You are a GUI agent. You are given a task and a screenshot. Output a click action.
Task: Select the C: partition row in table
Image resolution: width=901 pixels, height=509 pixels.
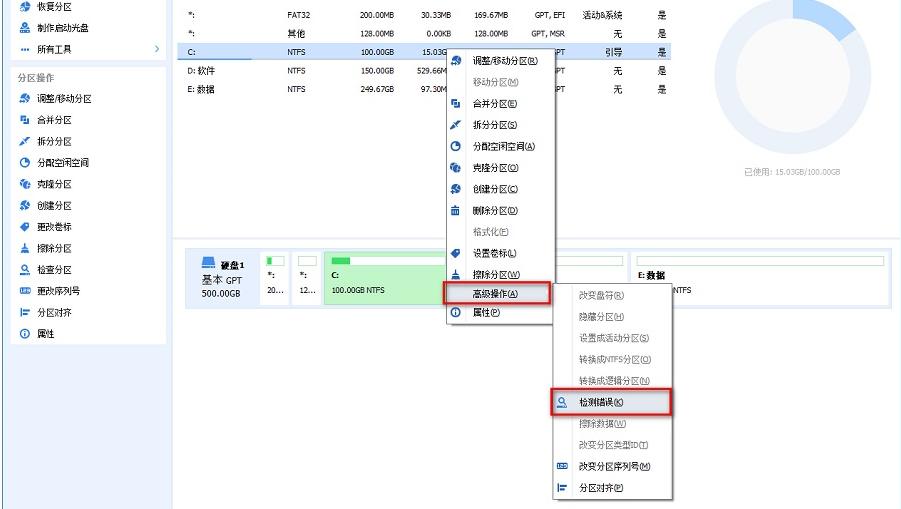(423, 52)
